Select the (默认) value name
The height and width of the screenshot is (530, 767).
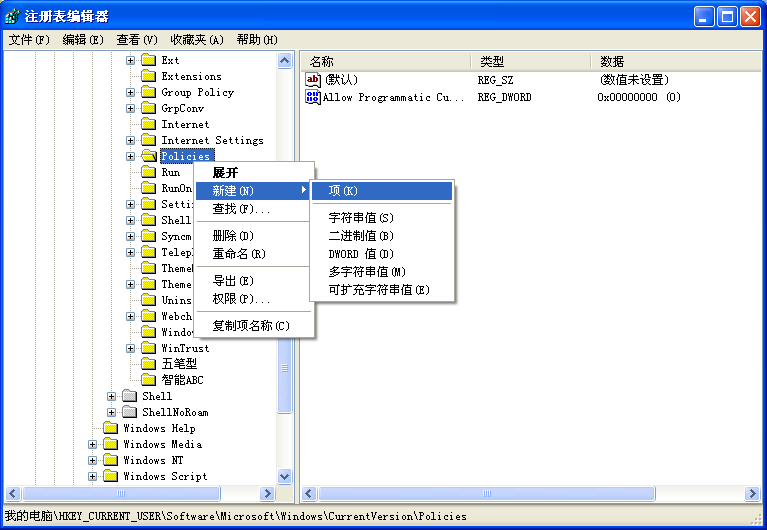[x=341, y=80]
